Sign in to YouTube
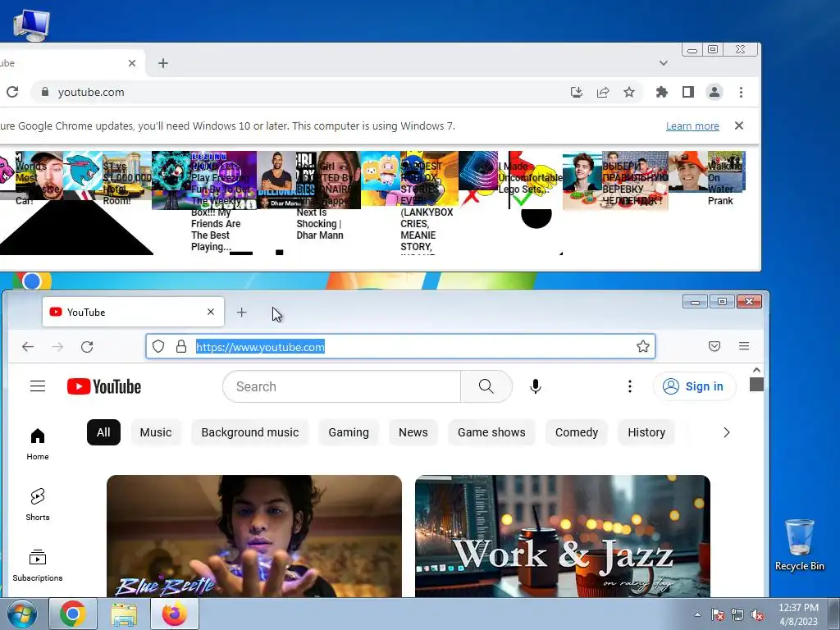This screenshot has width=840, height=630. (x=694, y=386)
